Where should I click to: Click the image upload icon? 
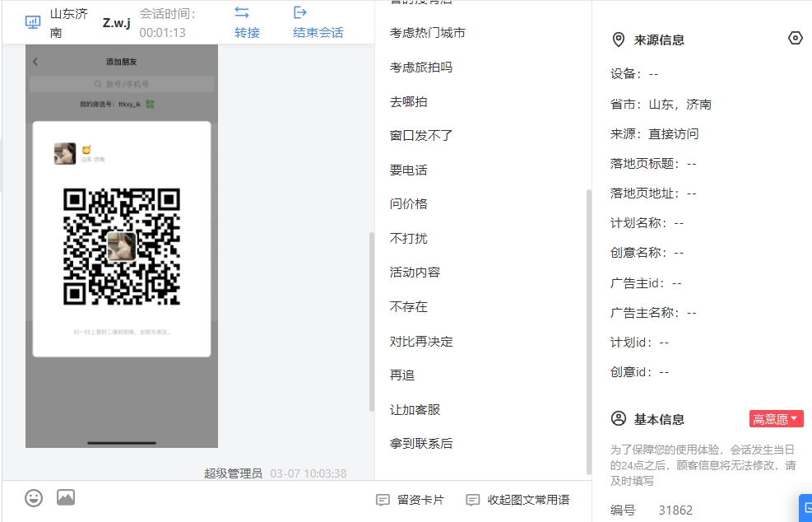pyautogui.click(x=66, y=497)
